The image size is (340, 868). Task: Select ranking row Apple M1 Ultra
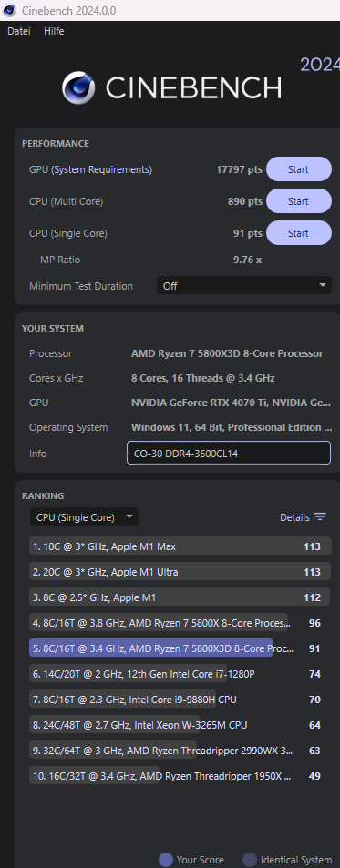[180, 572]
